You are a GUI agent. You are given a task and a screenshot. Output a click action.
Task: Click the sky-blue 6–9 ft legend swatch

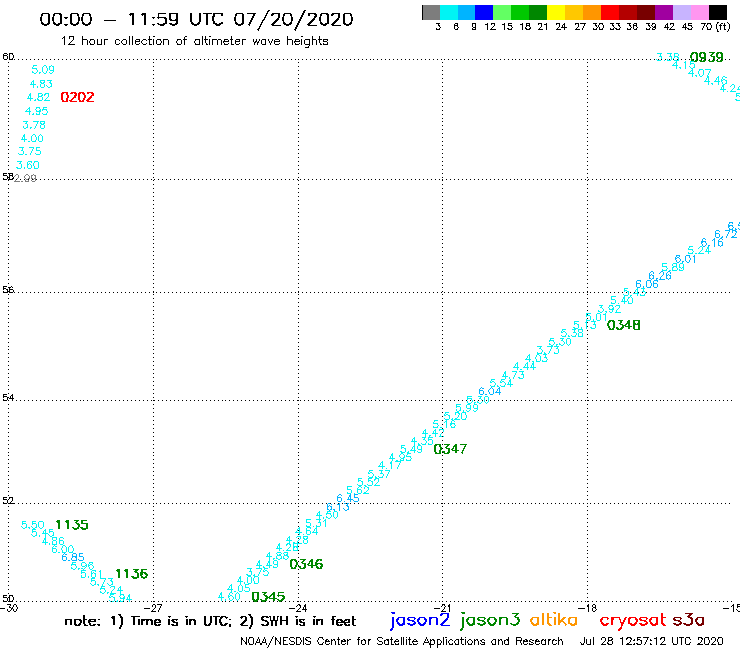click(466, 12)
